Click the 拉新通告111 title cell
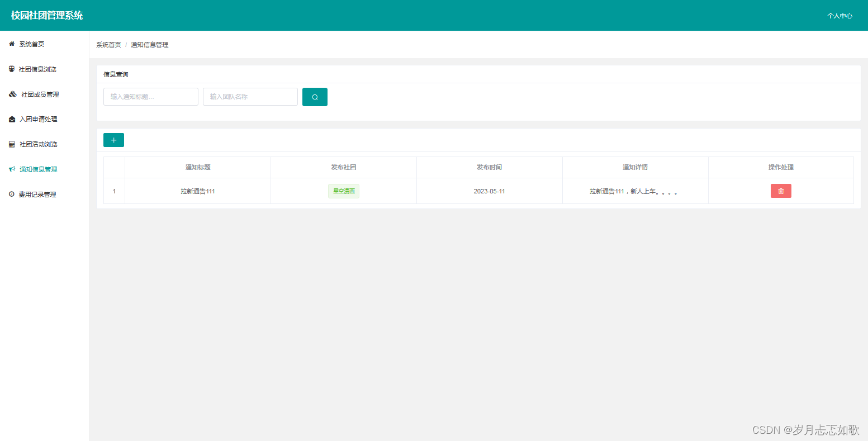The image size is (868, 441). (198, 191)
